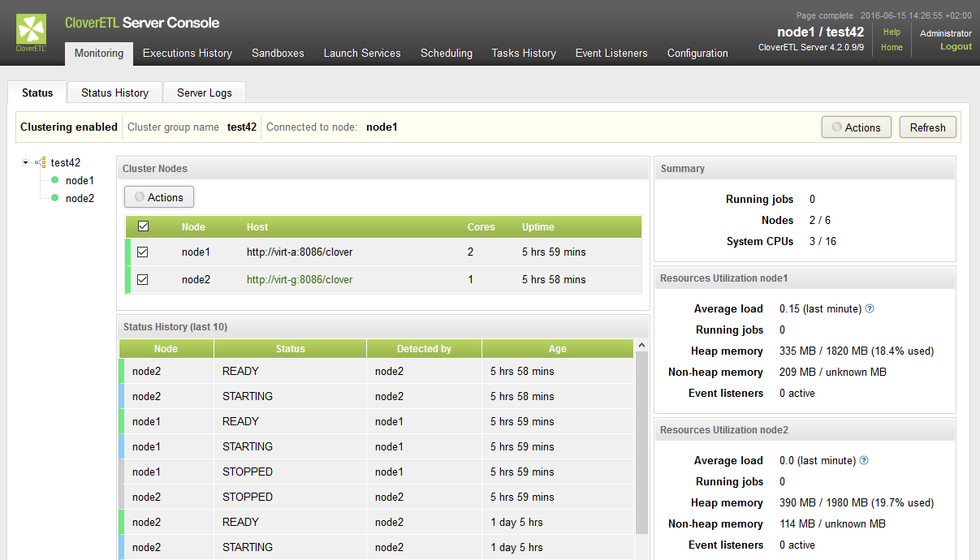Switch to the Status History tab
The image size is (980, 560).
tap(114, 93)
